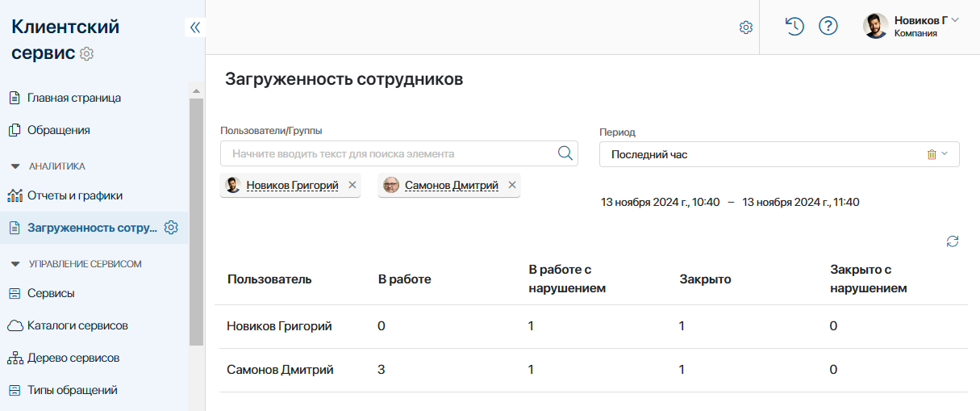Open Каталоги сервисов in sidebar
The height and width of the screenshot is (411, 980).
click(x=77, y=325)
